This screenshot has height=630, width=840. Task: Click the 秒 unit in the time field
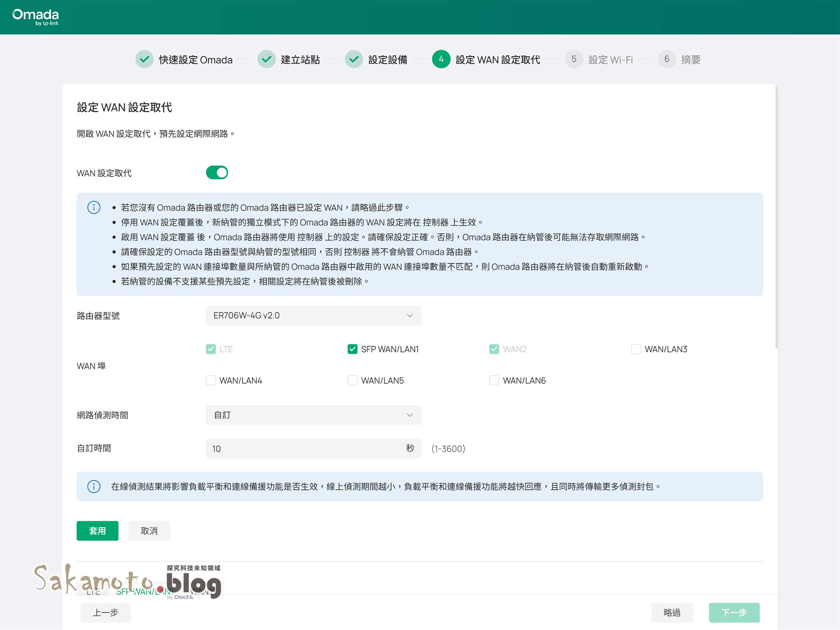click(x=410, y=449)
